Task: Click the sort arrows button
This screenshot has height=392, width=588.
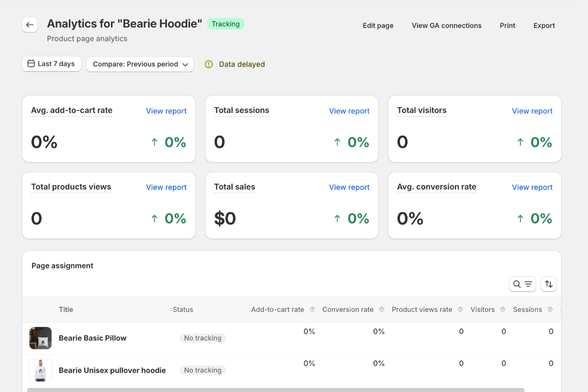Action: click(x=548, y=284)
